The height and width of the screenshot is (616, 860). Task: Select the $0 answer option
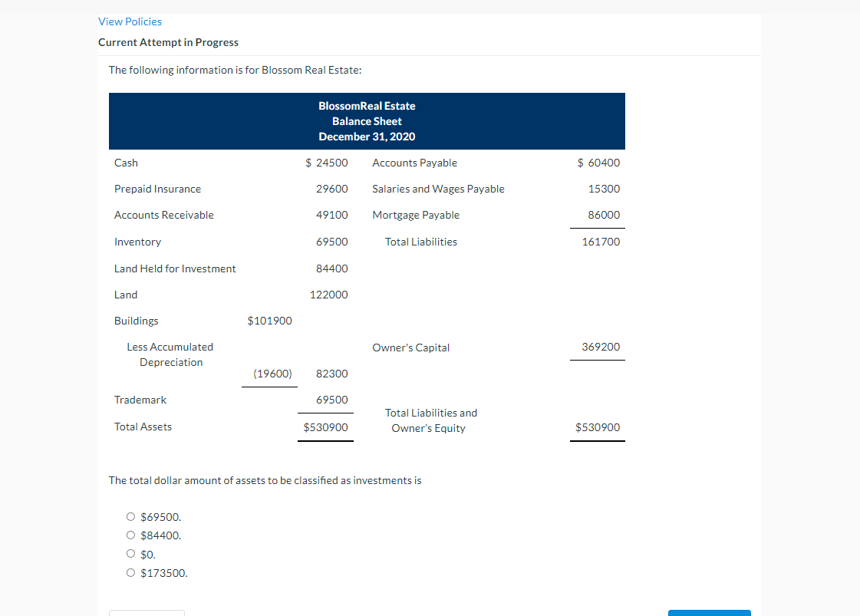pyautogui.click(x=130, y=553)
